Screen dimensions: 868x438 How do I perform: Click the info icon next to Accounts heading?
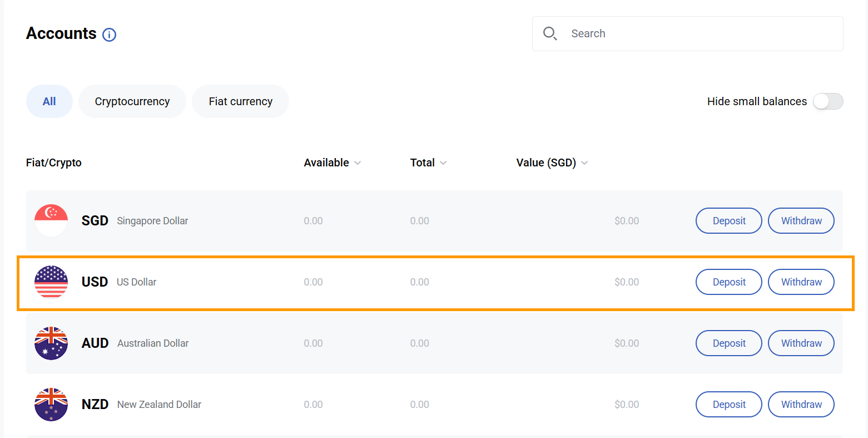click(x=110, y=35)
